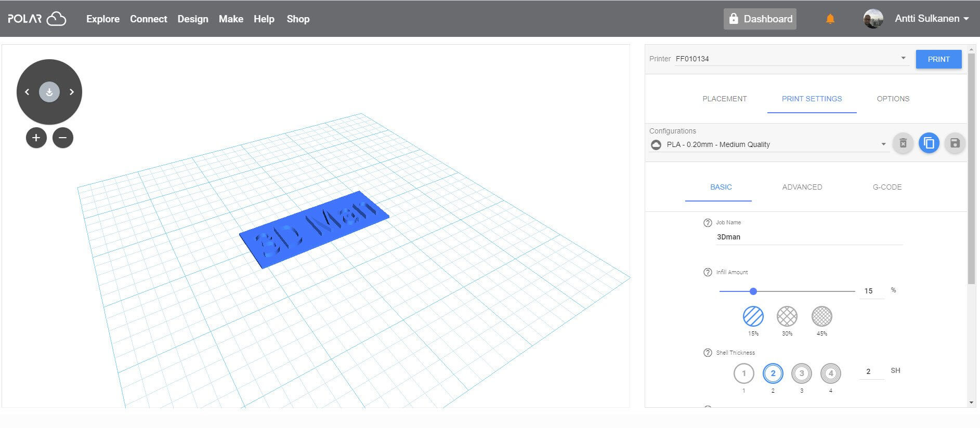Expand the Configurations dropdown
This screenshot has height=428, width=980.
coord(883,144)
